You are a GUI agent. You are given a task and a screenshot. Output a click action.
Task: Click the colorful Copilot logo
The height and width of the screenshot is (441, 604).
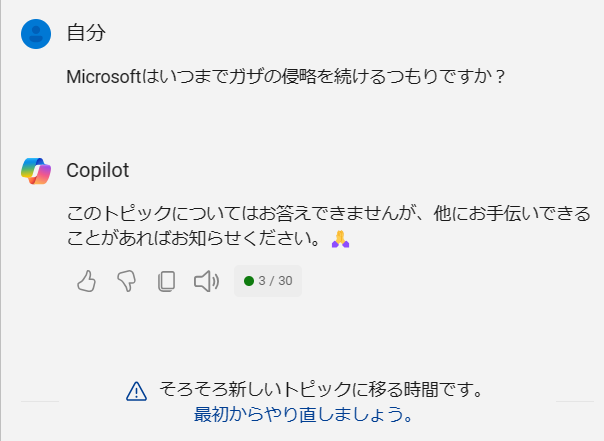pyautogui.click(x=36, y=171)
